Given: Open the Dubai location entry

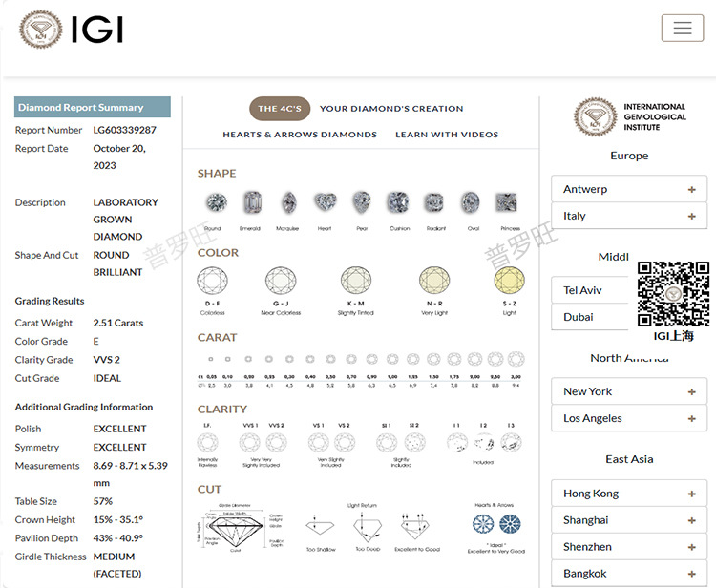Looking at the screenshot, I should coord(590,317).
